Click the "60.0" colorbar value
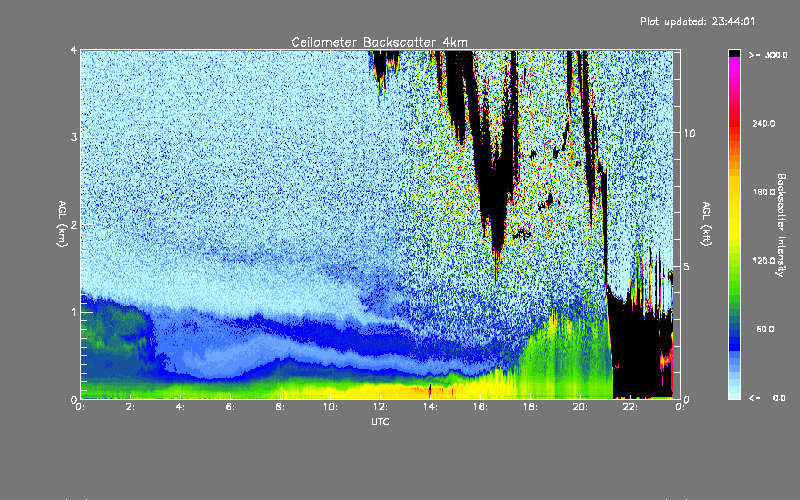The image size is (800, 500). click(765, 329)
